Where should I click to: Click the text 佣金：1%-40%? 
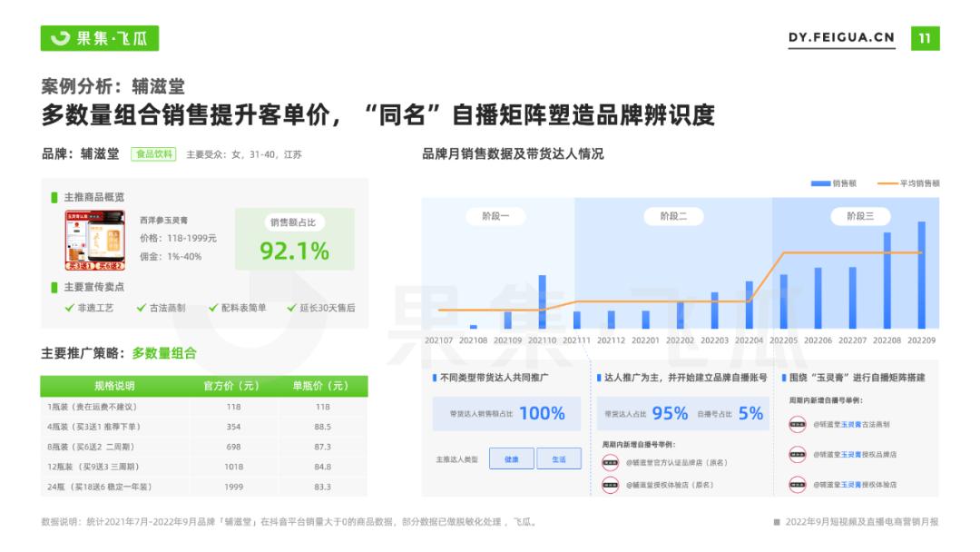pyautogui.click(x=171, y=256)
